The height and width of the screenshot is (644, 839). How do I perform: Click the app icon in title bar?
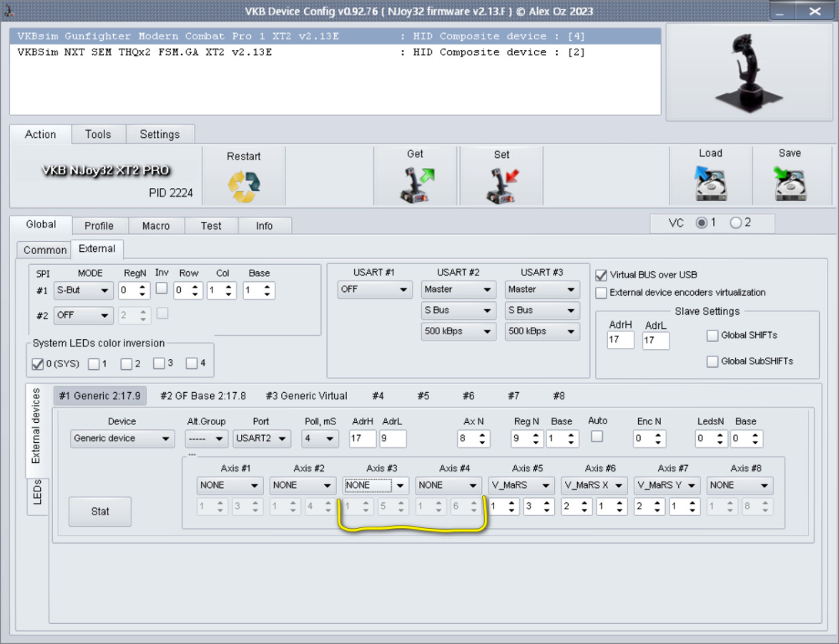[8, 10]
